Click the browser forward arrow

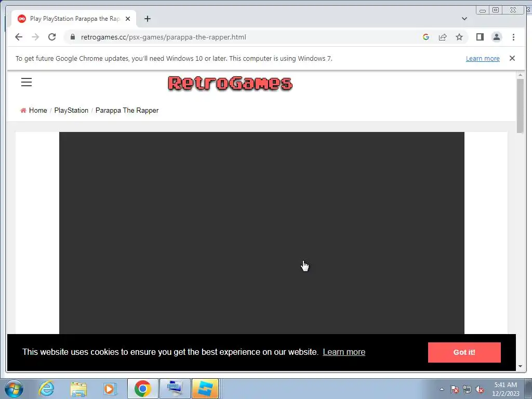tap(35, 37)
